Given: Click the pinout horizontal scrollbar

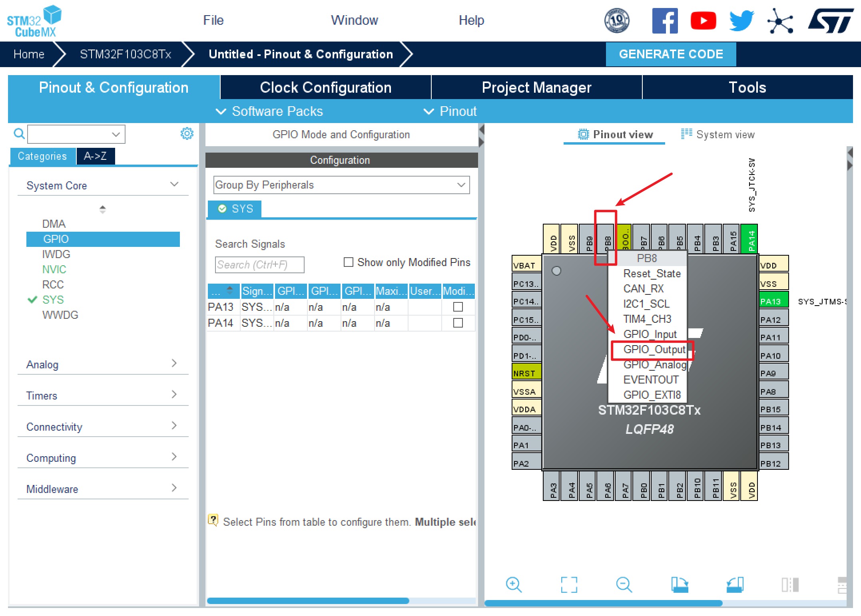Looking at the screenshot, I should pos(603,603).
